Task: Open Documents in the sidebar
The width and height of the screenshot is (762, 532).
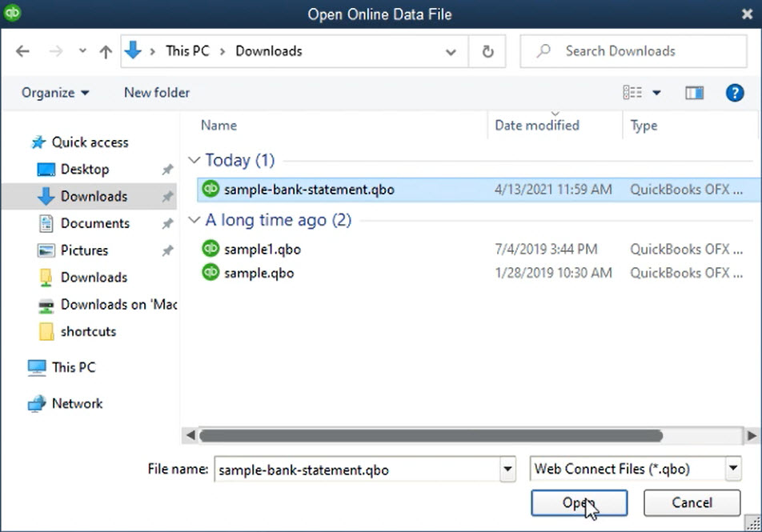Action: pos(94,223)
